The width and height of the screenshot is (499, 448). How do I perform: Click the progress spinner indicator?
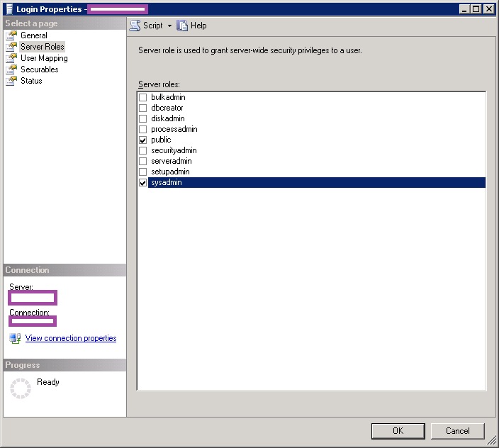21,388
